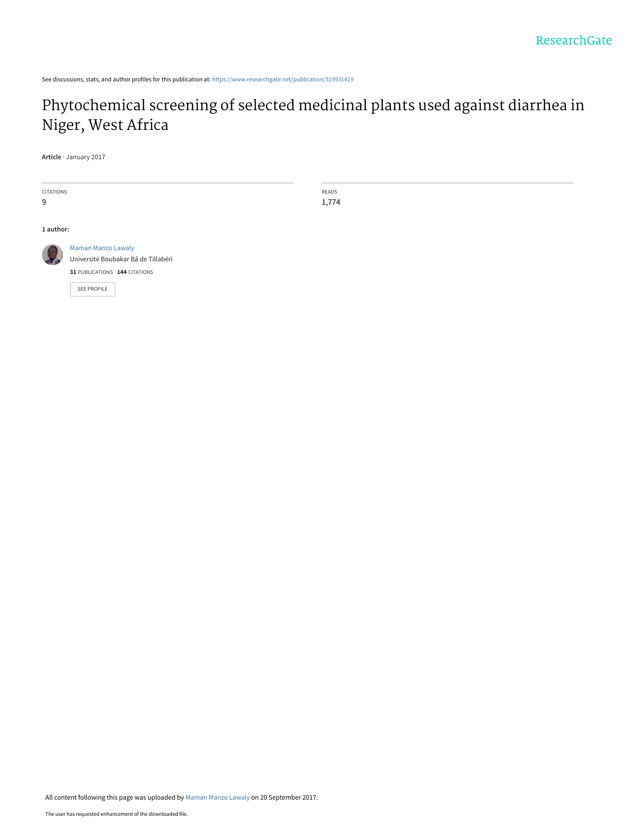Click the 20 September 2017 upload date
Screen dimensions: 644x834
point(288,798)
